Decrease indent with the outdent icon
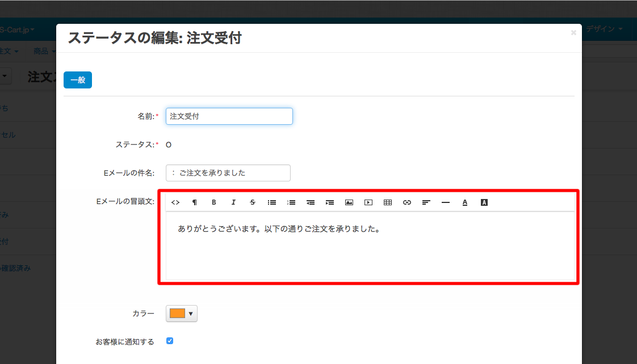Viewport: 637px width, 364px height. point(311,202)
